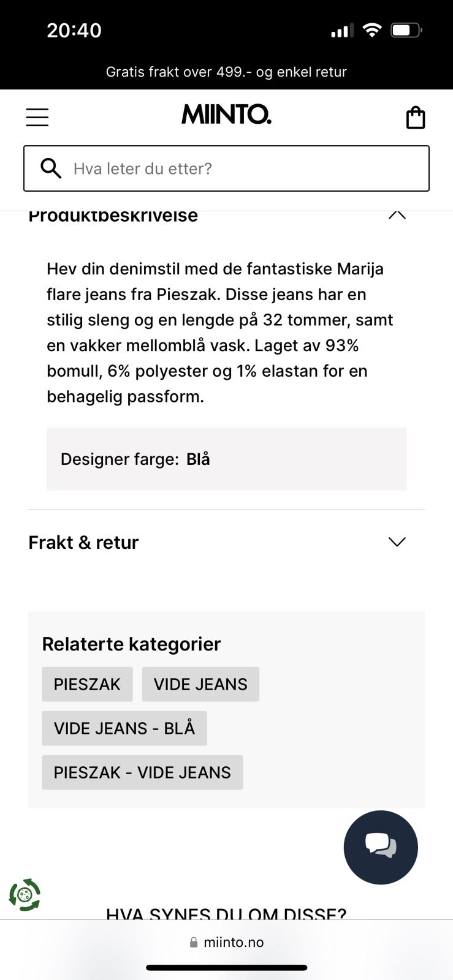Select the PIESZAK category tag
The height and width of the screenshot is (980, 453).
[x=87, y=684]
